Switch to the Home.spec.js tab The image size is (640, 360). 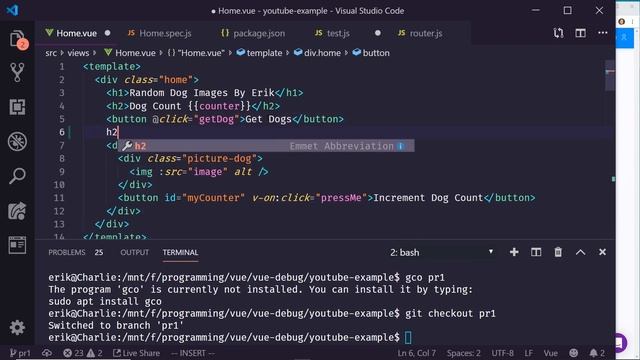tap(165, 33)
